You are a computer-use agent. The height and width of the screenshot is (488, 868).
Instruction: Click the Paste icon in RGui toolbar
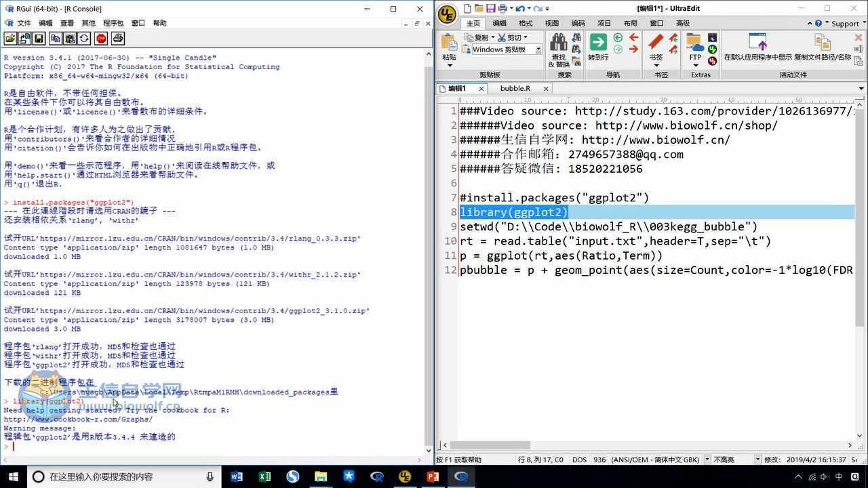[70, 39]
